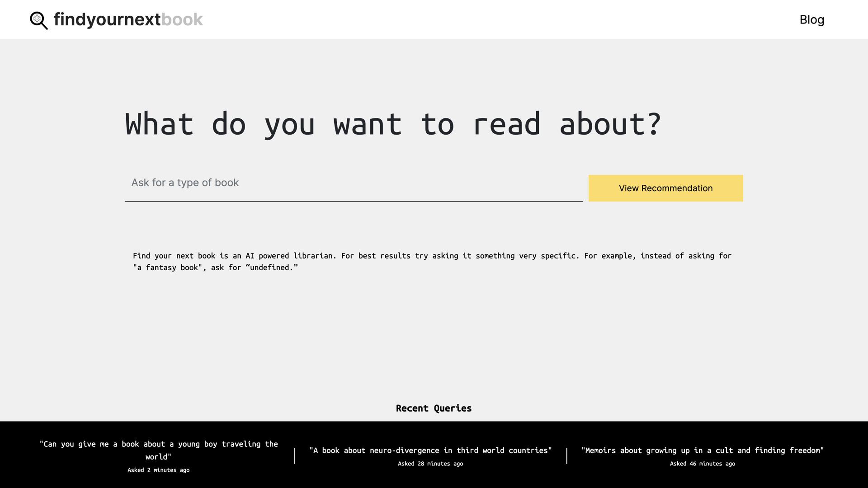The height and width of the screenshot is (488, 868).
Task: Select the cult memoir recent query
Action: pos(703,450)
